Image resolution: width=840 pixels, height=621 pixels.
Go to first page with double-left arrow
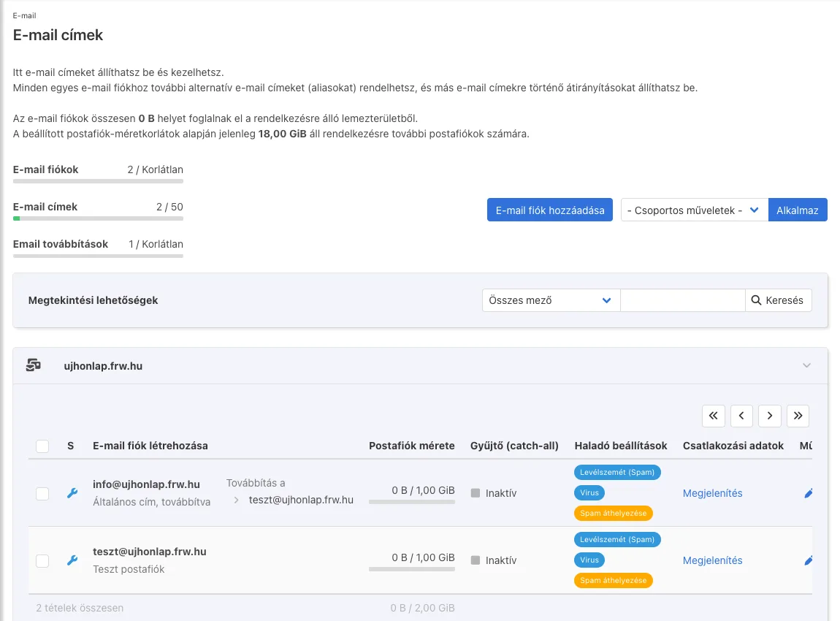pyautogui.click(x=714, y=416)
